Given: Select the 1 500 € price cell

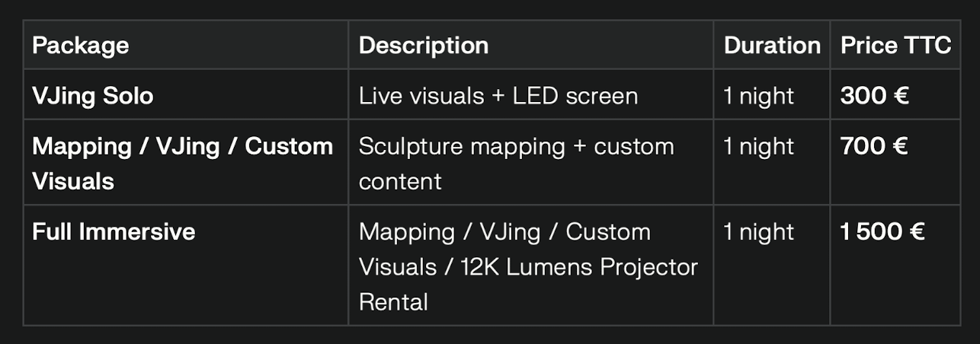Looking at the screenshot, I should (x=882, y=231).
